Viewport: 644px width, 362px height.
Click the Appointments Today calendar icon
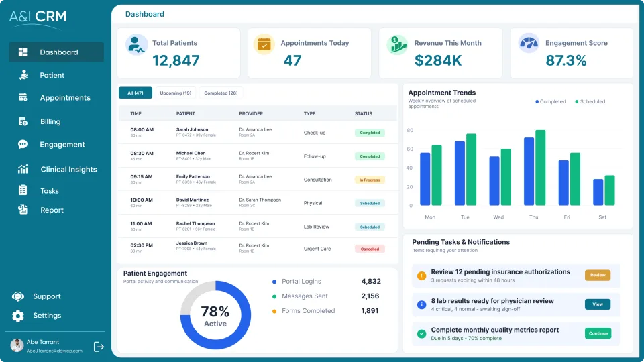click(264, 44)
